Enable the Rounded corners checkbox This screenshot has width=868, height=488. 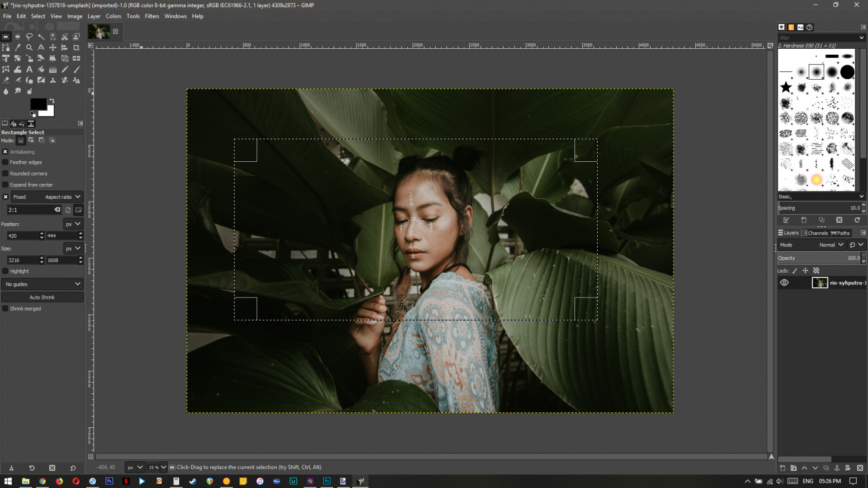5,173
